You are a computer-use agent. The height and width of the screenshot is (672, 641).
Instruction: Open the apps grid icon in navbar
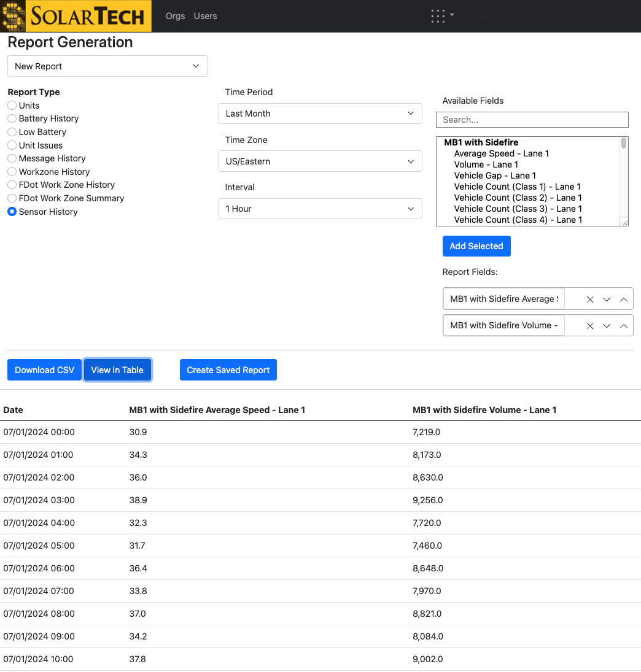pos(442,16)
